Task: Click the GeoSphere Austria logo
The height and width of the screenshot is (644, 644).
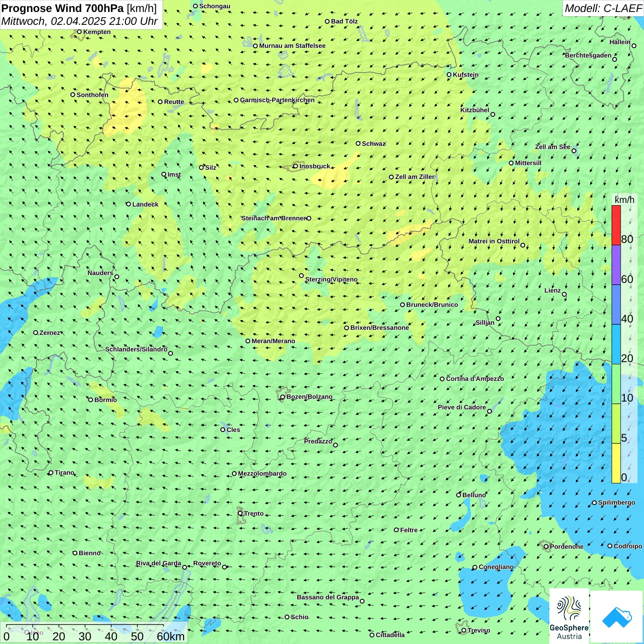Action: tap(569, 616)
